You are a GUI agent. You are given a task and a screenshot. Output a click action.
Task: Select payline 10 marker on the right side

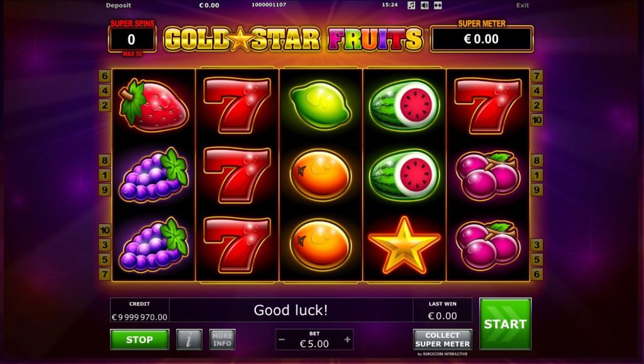(x=536, y=120)
